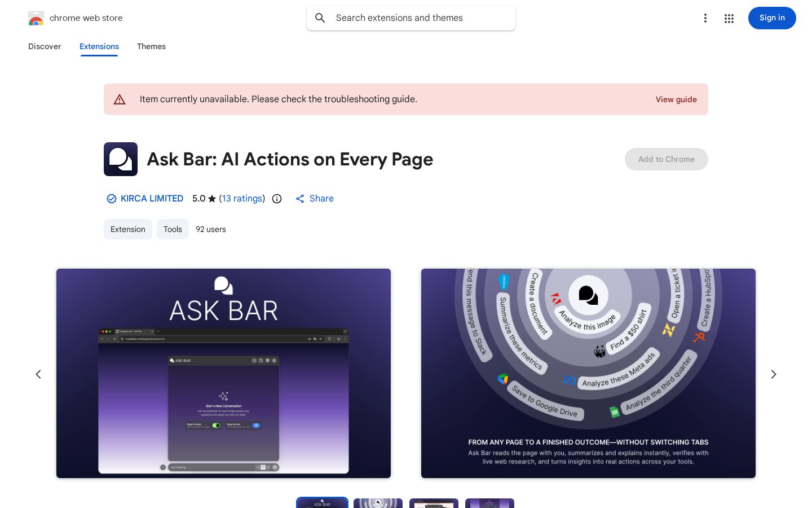The width and height of the screenshot is (812, 508).
Task: Select the fourth carousel thumbnail
Action: click(489, 503)
